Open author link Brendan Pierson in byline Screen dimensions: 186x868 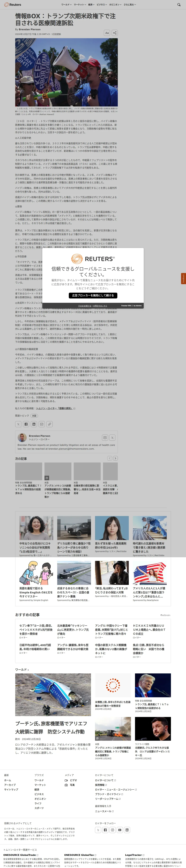[x=30, y=29]
